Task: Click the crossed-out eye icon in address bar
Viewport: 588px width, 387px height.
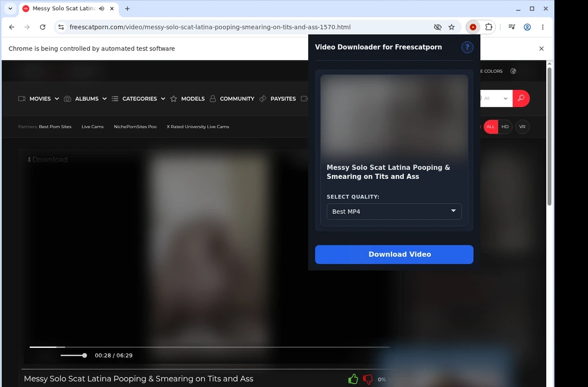Action: coord(438,27)
